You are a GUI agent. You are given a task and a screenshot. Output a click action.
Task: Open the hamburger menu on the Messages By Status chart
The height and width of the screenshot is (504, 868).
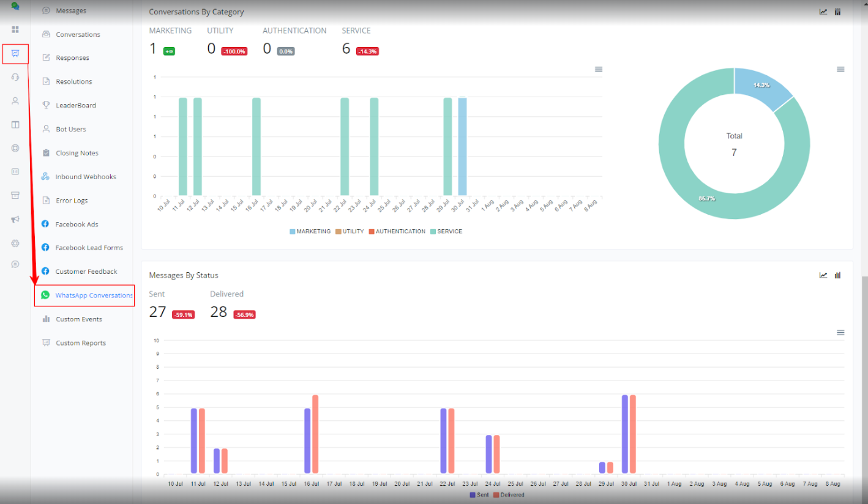tap(840, 333)
